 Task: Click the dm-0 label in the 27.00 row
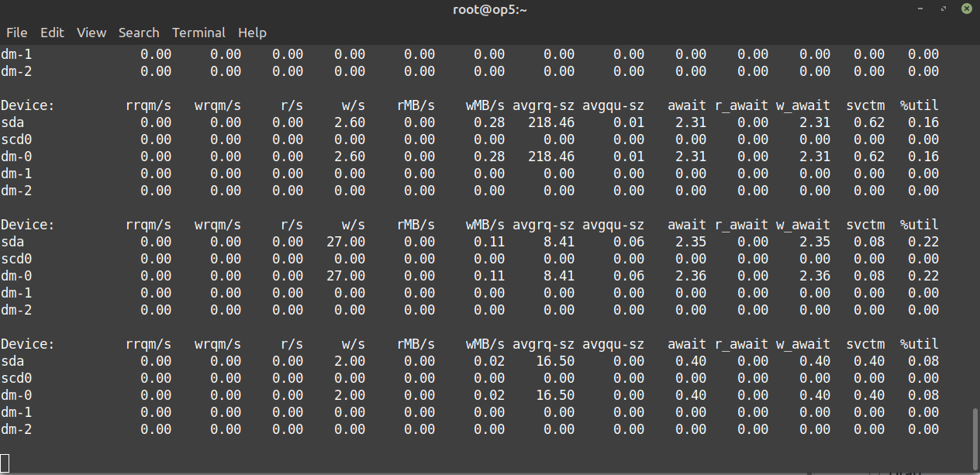16,276
